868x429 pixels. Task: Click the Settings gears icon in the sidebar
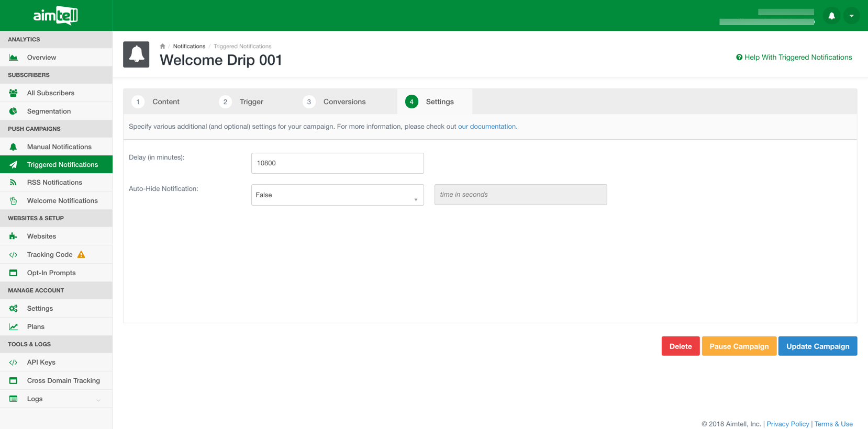(x=13, y=309)
